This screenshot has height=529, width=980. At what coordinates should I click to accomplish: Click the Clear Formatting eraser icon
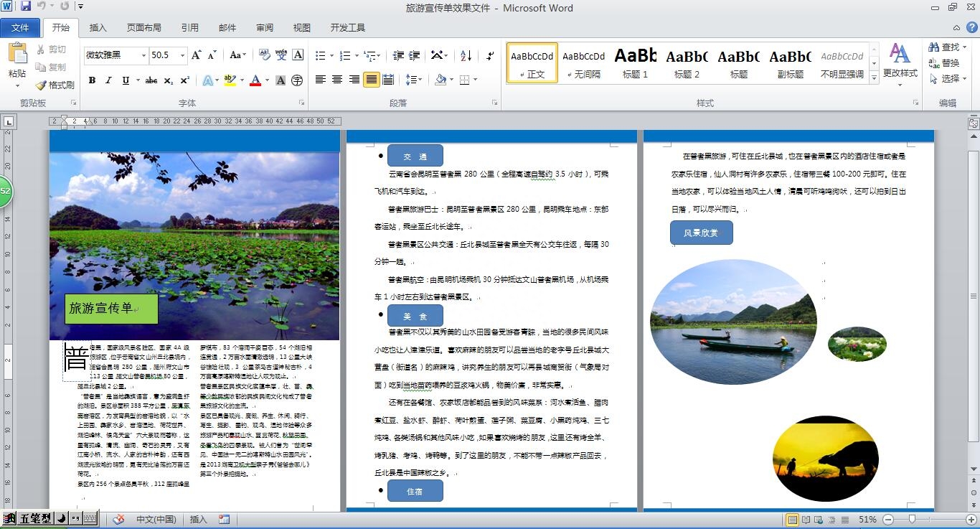click(x=264, y=55)
